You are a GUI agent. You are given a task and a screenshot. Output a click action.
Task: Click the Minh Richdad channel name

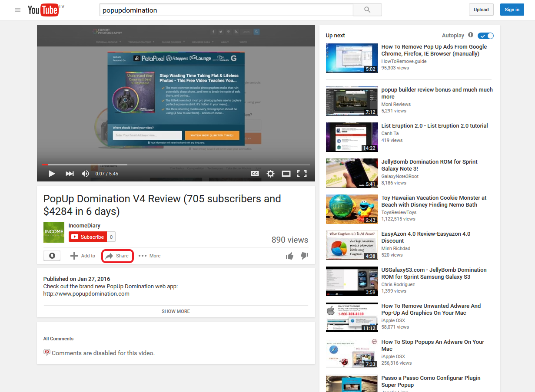pyautogui.click(x=396, y=248)
